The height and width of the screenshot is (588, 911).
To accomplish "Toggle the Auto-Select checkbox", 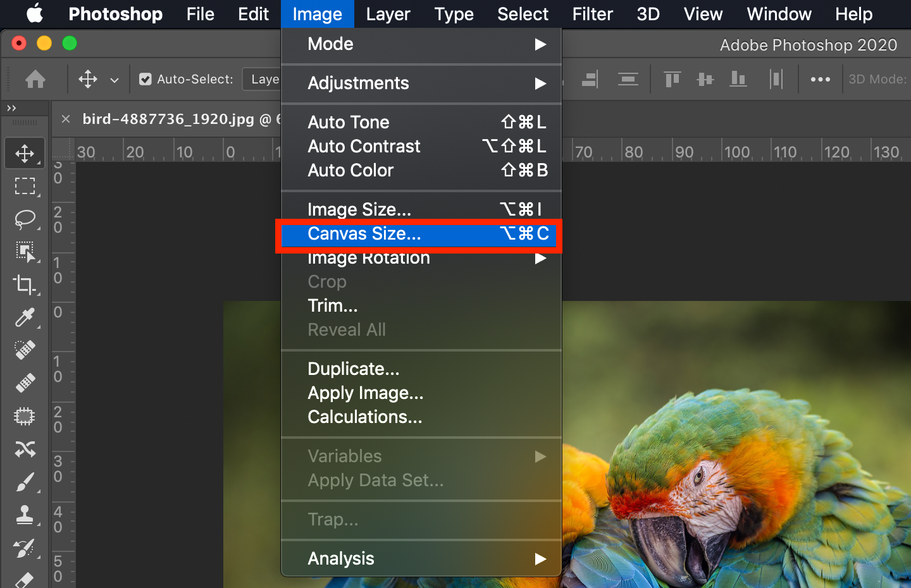I will tap(146, 79).
